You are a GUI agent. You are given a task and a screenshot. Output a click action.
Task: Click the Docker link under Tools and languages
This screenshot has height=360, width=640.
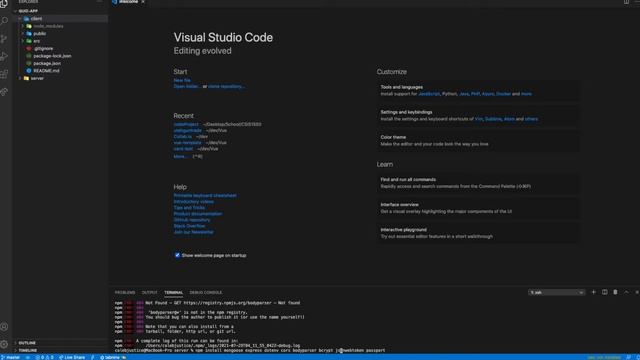[x=503, y=94]
